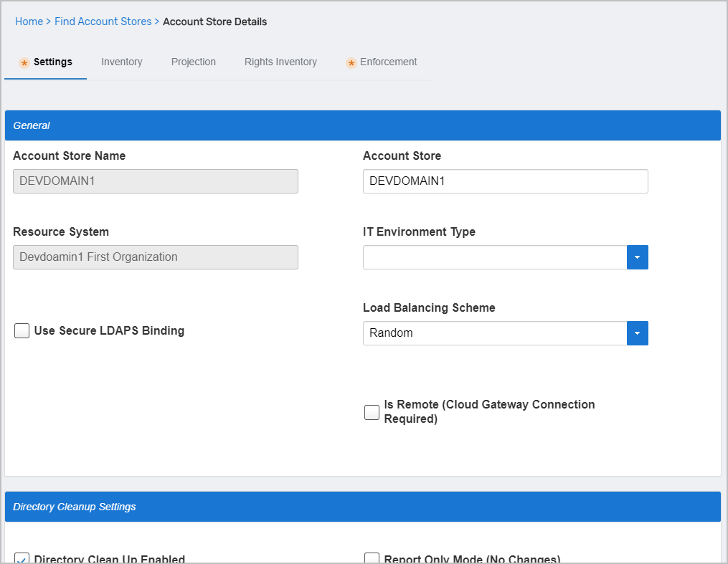
Task: Click the asterisk icon on Settings tab
Action: (24, 63)
